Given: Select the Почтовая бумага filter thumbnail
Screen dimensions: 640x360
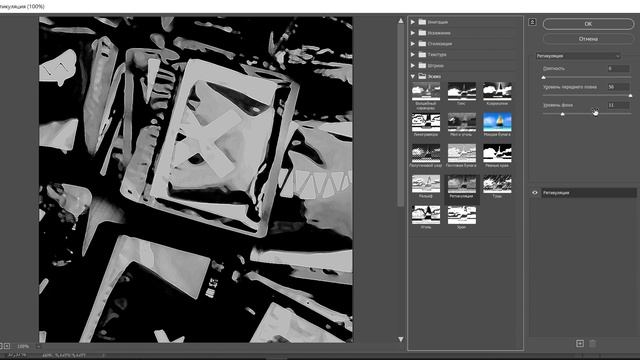Looking at the screenshot, I should pyautogui.click(x=462, y=153).
